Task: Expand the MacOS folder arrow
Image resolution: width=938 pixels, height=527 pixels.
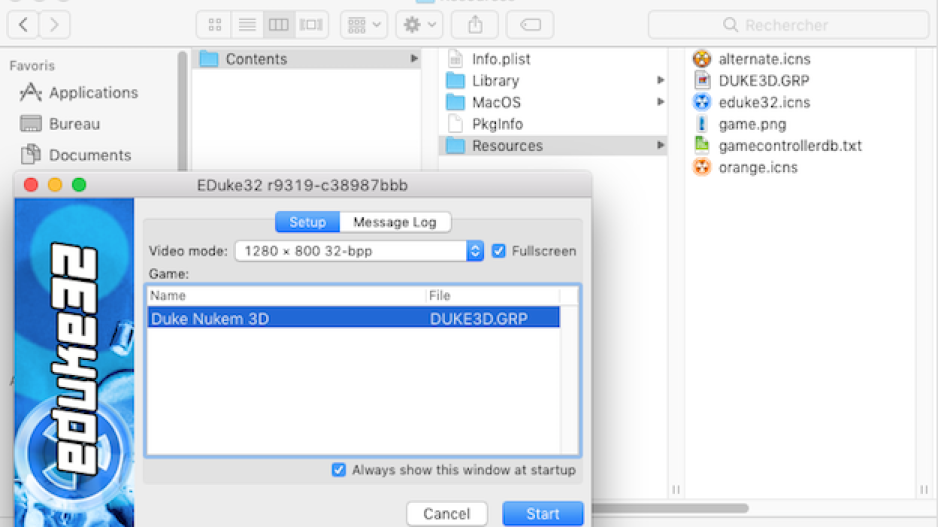Action: tap(660, 102)
